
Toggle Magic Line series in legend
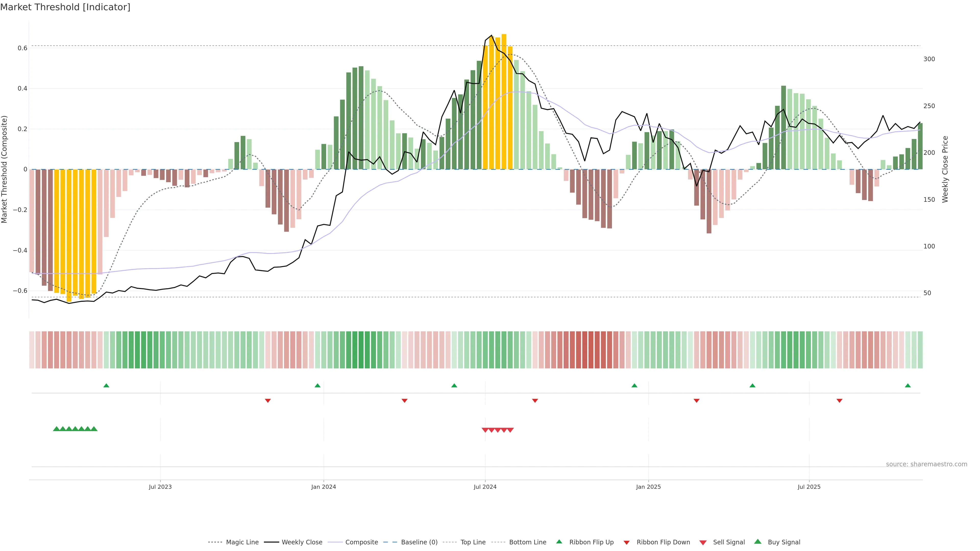[242, 542]
